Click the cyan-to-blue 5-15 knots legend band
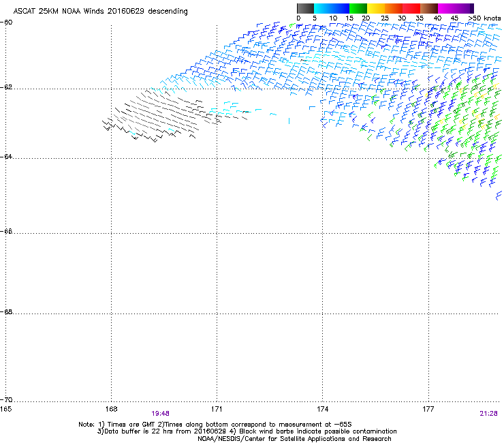504x443 pixels. (332, 8)
